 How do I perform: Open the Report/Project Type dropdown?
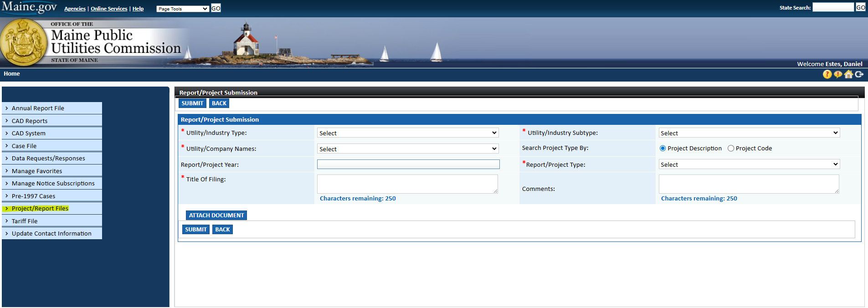749,164
